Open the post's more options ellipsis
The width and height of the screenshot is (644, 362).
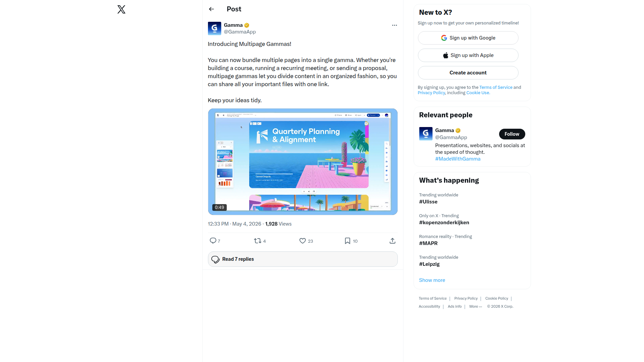(x=394, y=25)
